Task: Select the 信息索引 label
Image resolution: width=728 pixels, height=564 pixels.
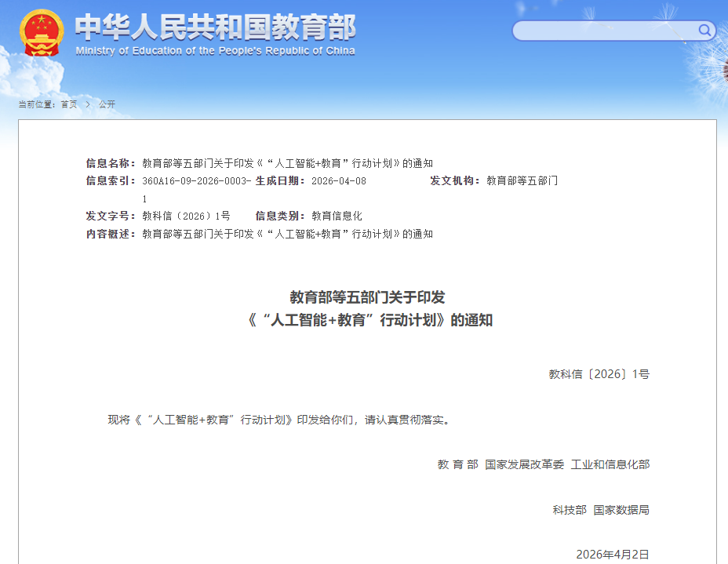Action: coord(111,181)
